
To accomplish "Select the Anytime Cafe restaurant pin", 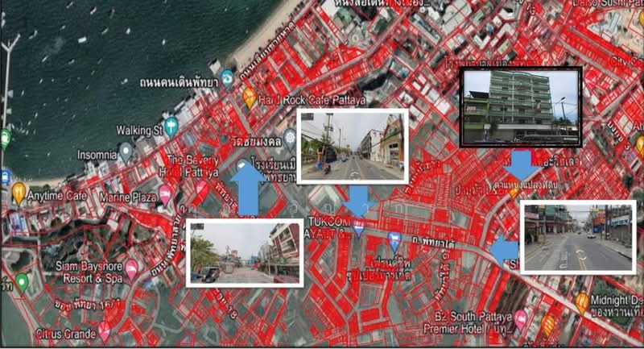I will (x=19, y=193).
